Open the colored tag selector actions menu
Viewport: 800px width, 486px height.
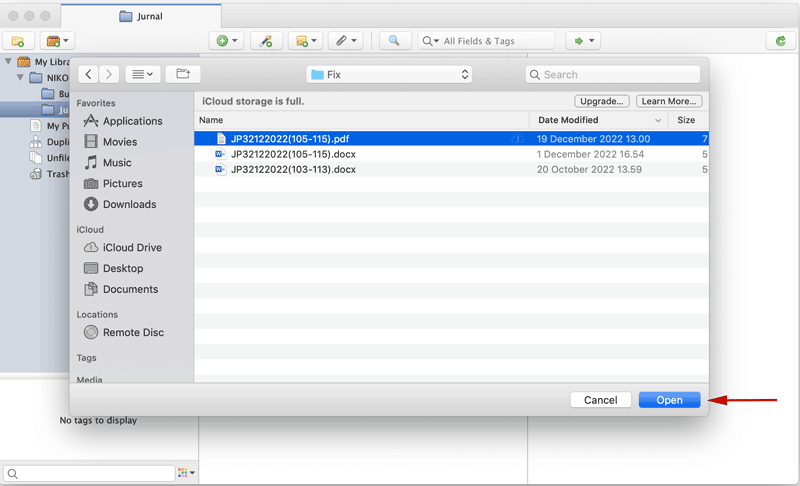point(186,473)
